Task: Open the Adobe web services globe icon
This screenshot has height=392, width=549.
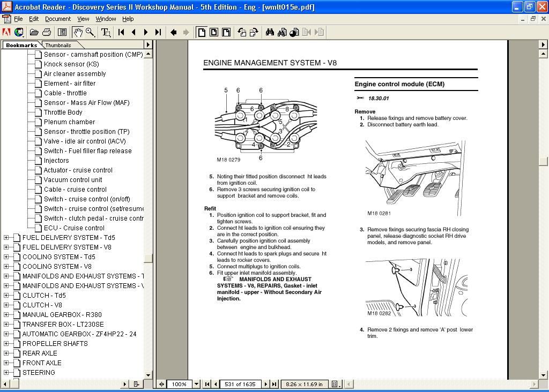Action: [x=19, y=33]
